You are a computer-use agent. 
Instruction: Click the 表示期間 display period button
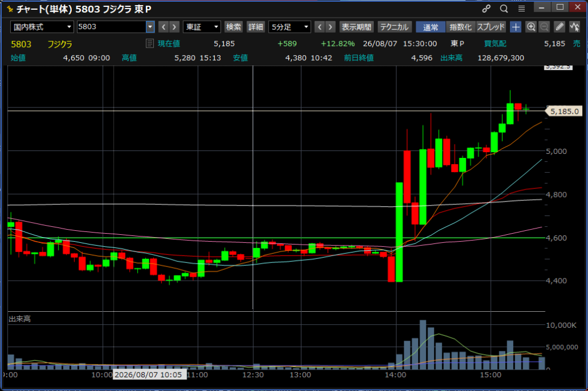[x=356, y=27]
